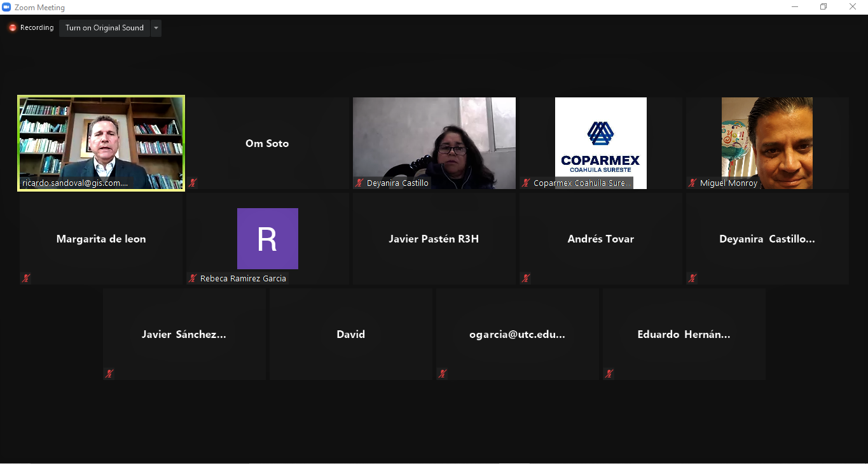Select Deyanira Castillo video thumbnail
Image resolution: width=868 pixels, height=464 pixels.
[434, 140]
